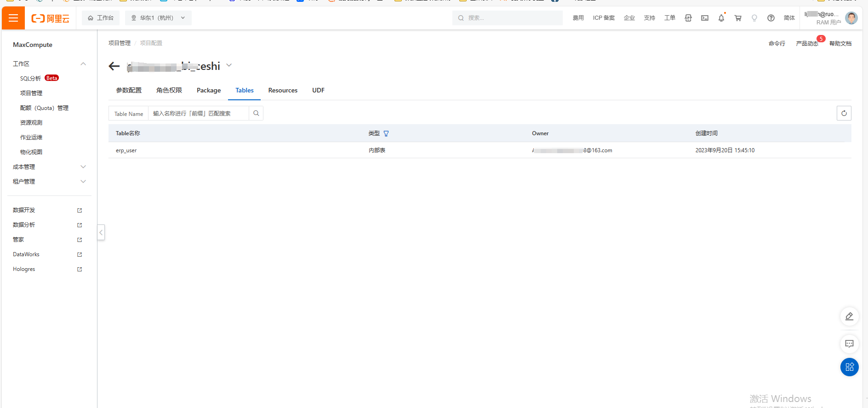The image size is (868, 408).
Task: Click the floating edit feedback icon
Action: pos(850,316)
